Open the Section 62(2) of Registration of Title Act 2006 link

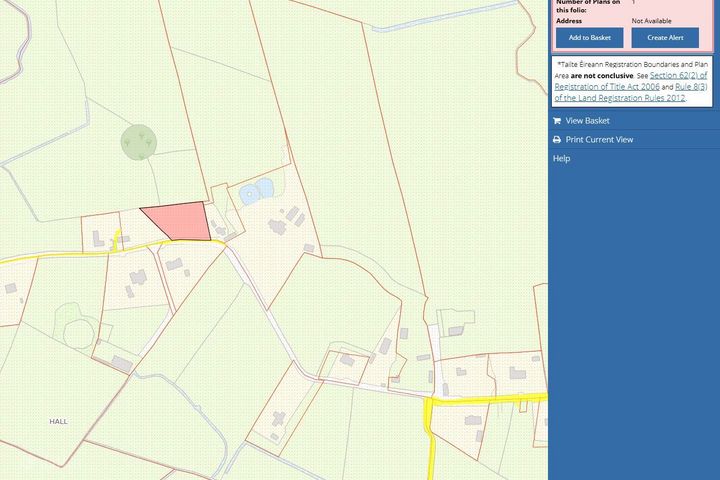click(631, 81)
